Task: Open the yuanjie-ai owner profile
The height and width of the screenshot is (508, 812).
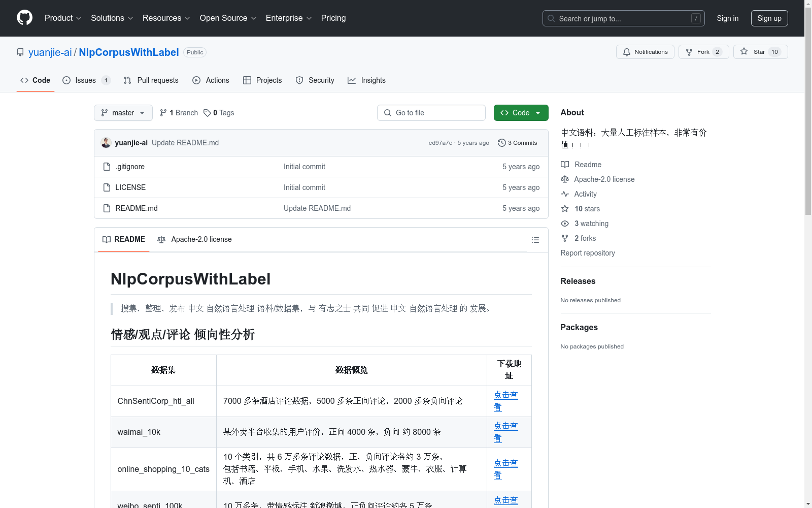Action: (50, 52)
